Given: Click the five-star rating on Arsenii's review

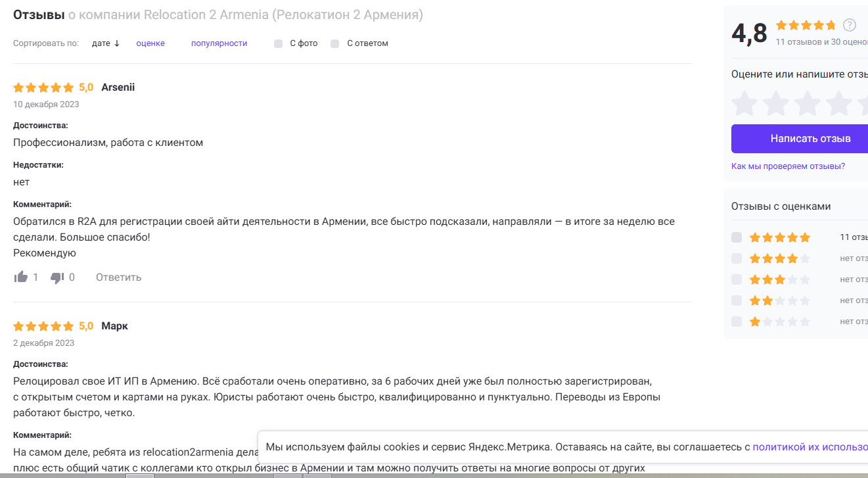Looking at the screenshot, I should point(43,87).
